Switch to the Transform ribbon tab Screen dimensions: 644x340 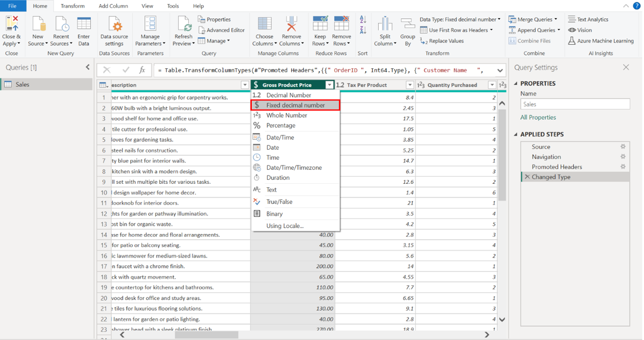(73, 6)
